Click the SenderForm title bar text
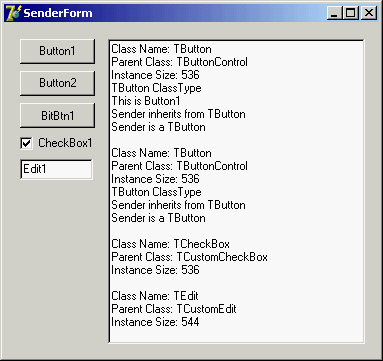This screenshot has height=361, width=383. point(58,13)
